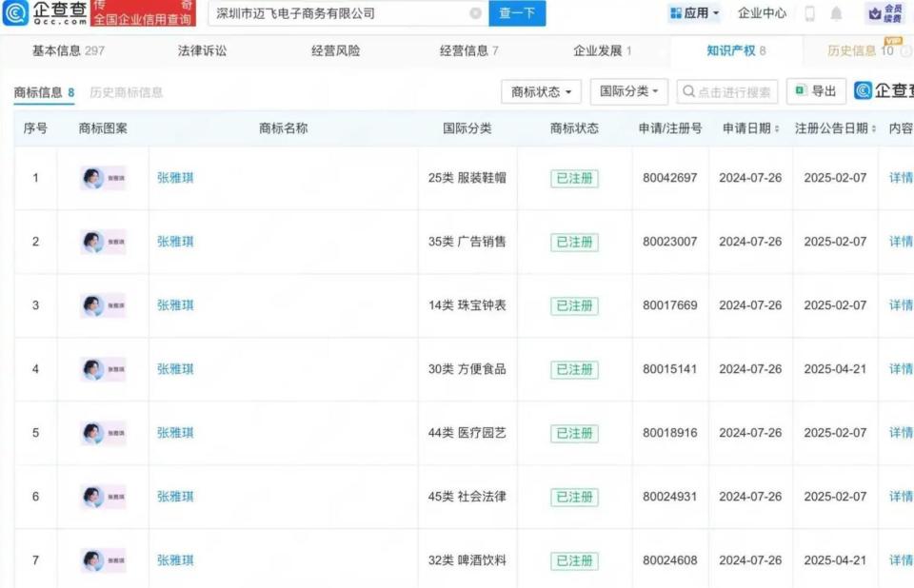Viewport: 914px width, 588px height.
Task: Open 张雅琪 trademark link in row 1
Action: pos(175,178)
